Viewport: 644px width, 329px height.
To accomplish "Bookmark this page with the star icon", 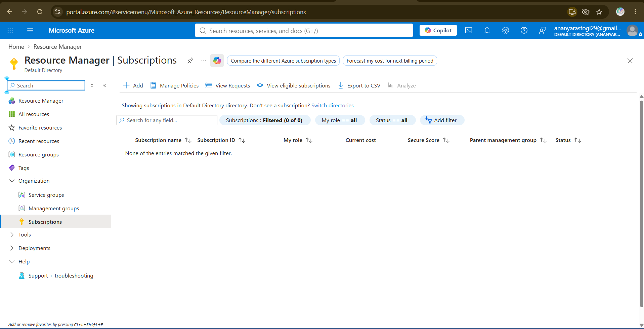I will pyautogui.click(x=599, y=12).
